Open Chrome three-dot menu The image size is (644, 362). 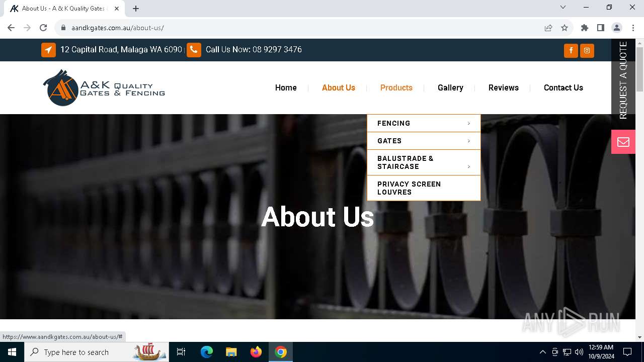coord(632,28)
